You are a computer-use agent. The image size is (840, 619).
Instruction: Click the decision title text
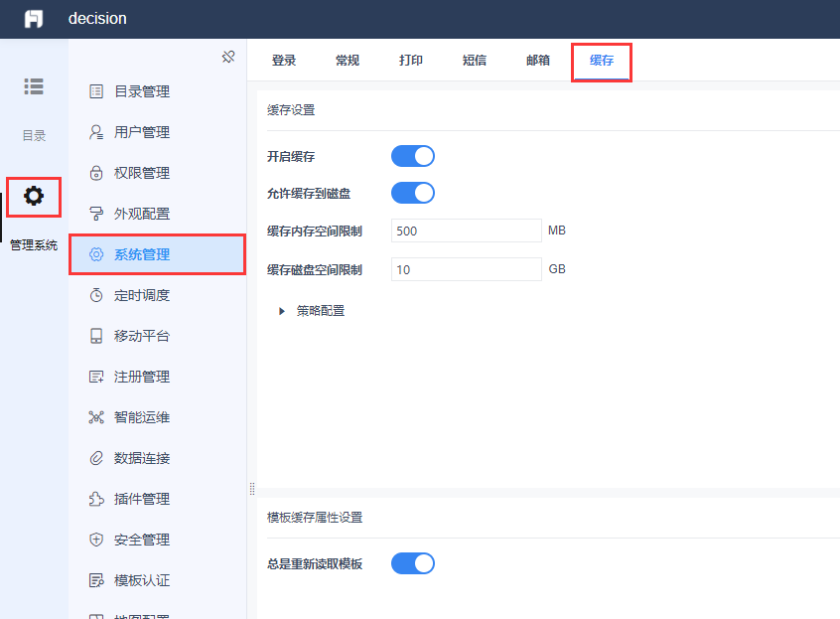coord(97,19)
